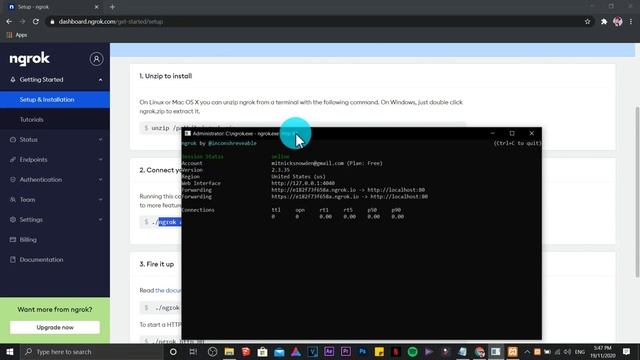This screenshot has width=640, height=360.
Task: Open Chrome from the taskbar
Action: pos(479,352)
